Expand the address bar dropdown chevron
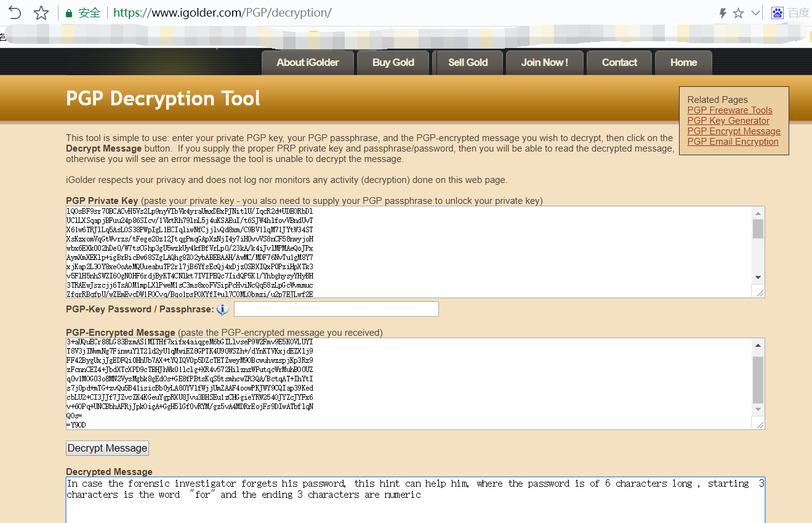The image size is (812, 523). point(756,13)
